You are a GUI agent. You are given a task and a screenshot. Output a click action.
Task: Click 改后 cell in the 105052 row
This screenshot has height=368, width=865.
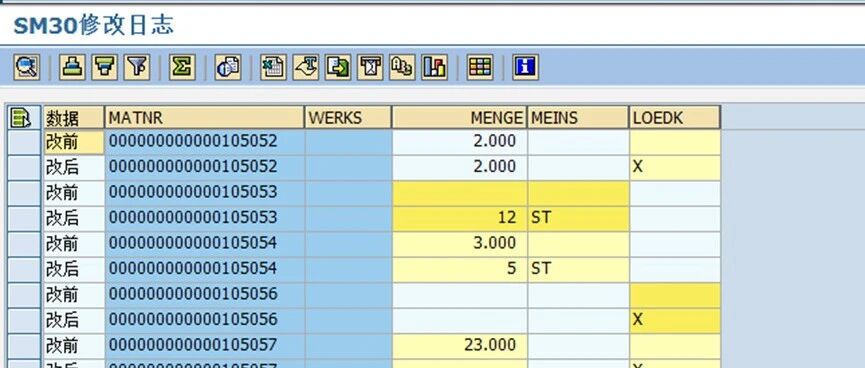74,167
